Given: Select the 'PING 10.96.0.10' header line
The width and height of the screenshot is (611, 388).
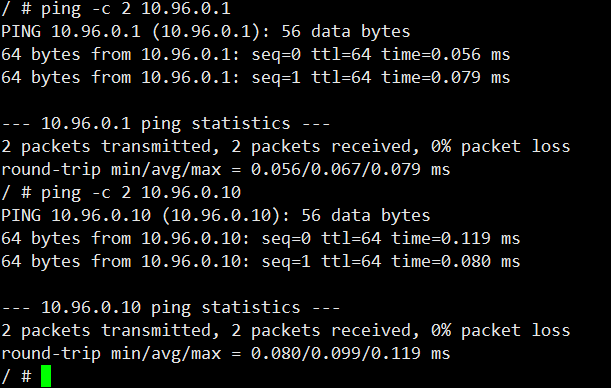Looking at the screenshot, I should 216,215.
